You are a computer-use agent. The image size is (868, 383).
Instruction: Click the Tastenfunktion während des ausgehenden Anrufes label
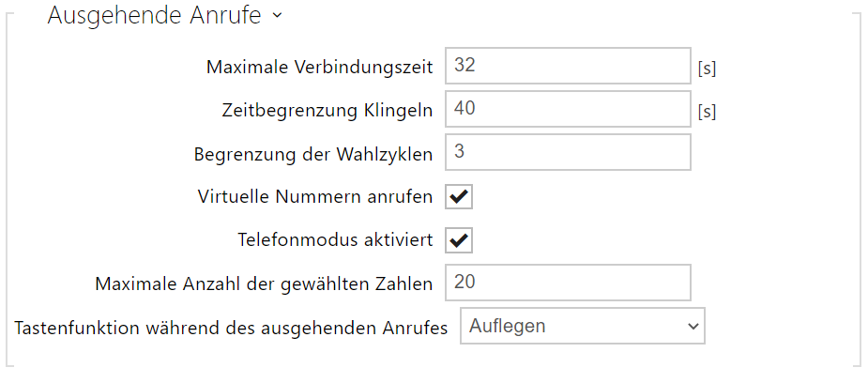[232, 328]
